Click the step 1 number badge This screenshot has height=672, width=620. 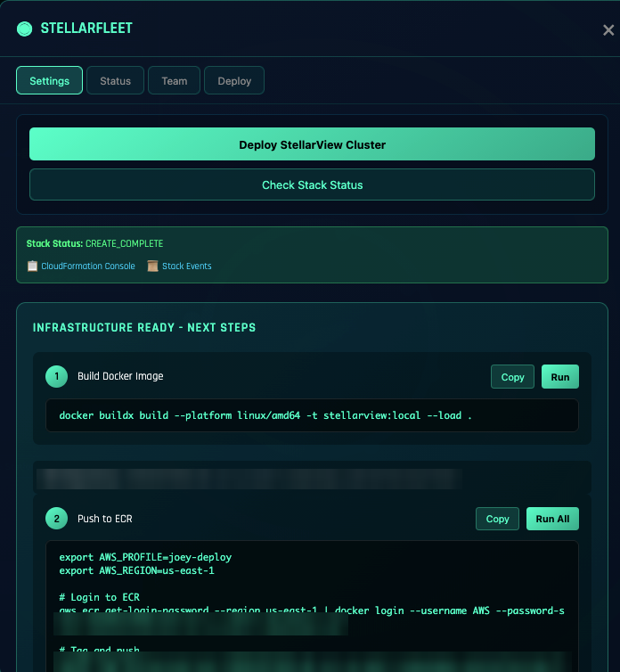coord(56,376)
